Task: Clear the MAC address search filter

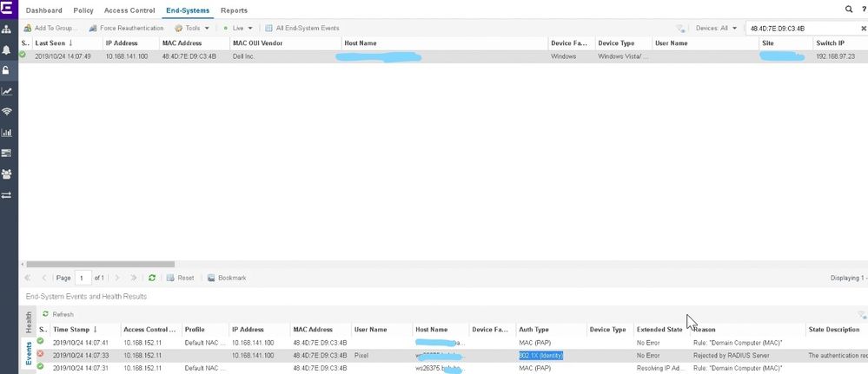Action: pos(863,28)
